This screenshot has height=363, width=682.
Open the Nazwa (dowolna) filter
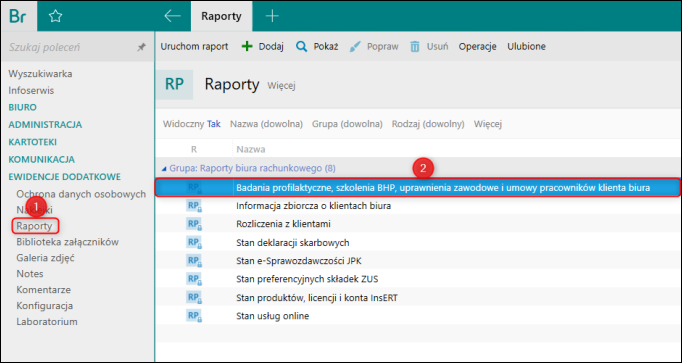pyautogui.click(x=266, y=124)
